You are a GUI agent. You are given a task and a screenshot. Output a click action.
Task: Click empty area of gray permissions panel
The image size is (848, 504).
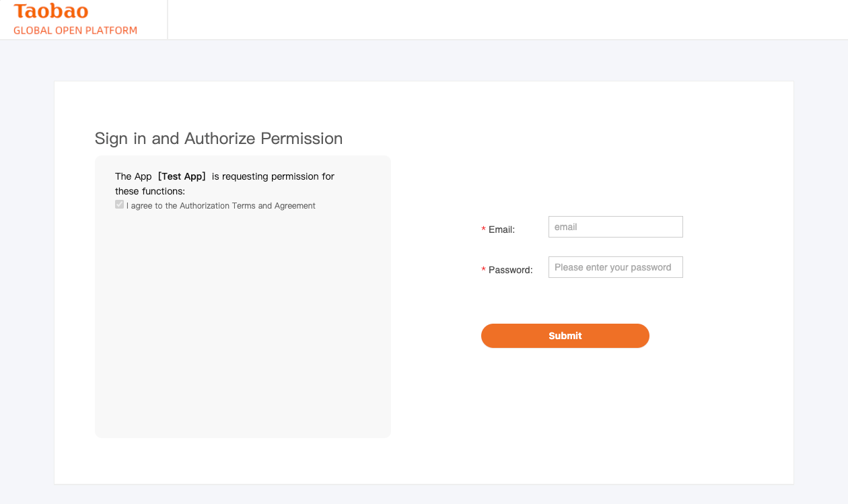tap(242, 323)
